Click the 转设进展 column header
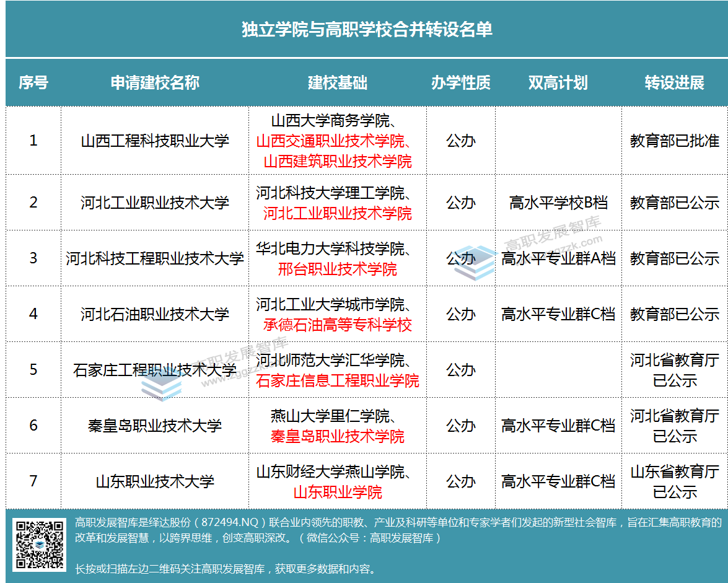728x583 pixels. coord(675,83)
